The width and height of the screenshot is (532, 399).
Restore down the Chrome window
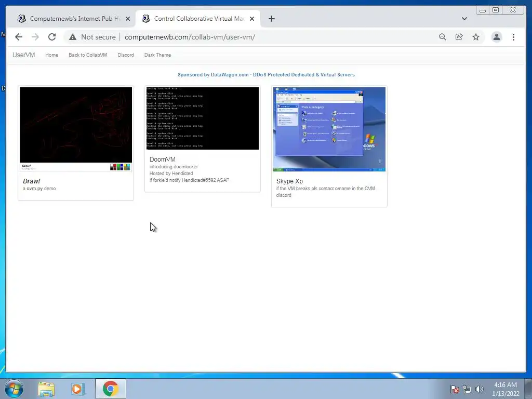496,10
